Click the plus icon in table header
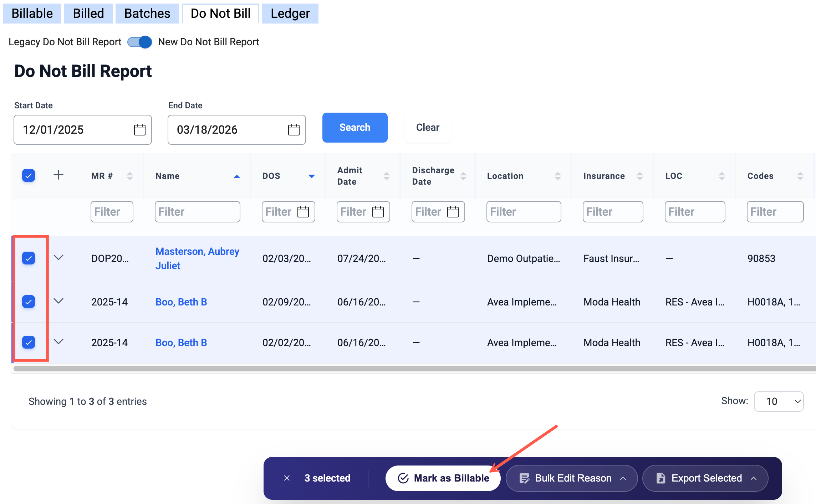 pos(58,175)
